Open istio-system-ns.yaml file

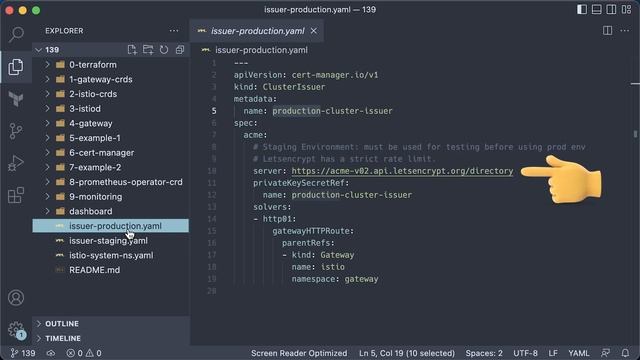[x=111, y=256]
